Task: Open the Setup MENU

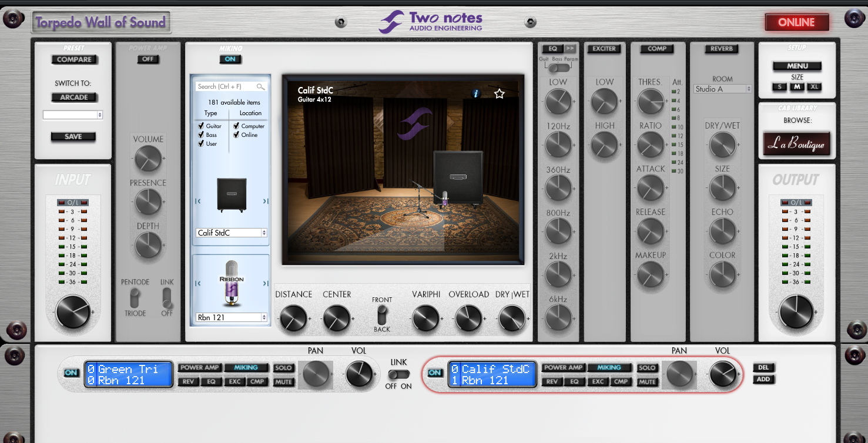Action: tap(797, 66)
